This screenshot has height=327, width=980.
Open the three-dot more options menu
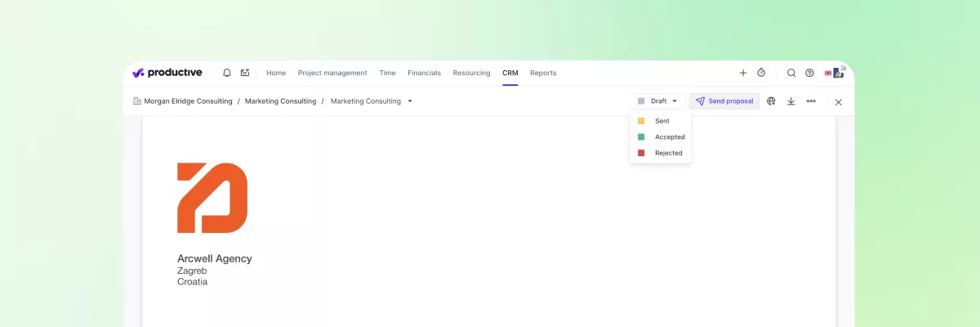tap(811, 101)
